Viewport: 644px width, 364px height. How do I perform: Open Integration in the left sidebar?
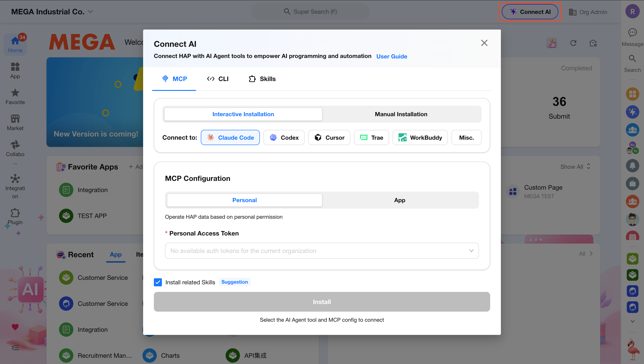coord(15,186)
